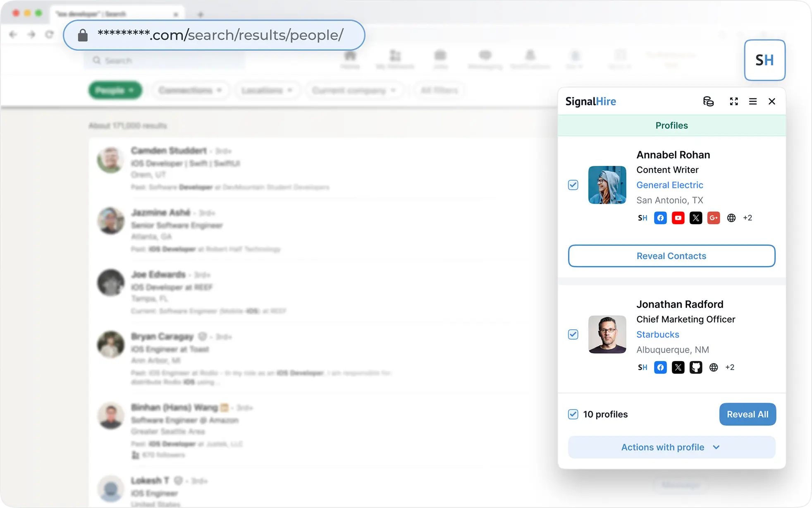Open the Connections filter dropdown
The image size is (812, 508).
(190, 90)
